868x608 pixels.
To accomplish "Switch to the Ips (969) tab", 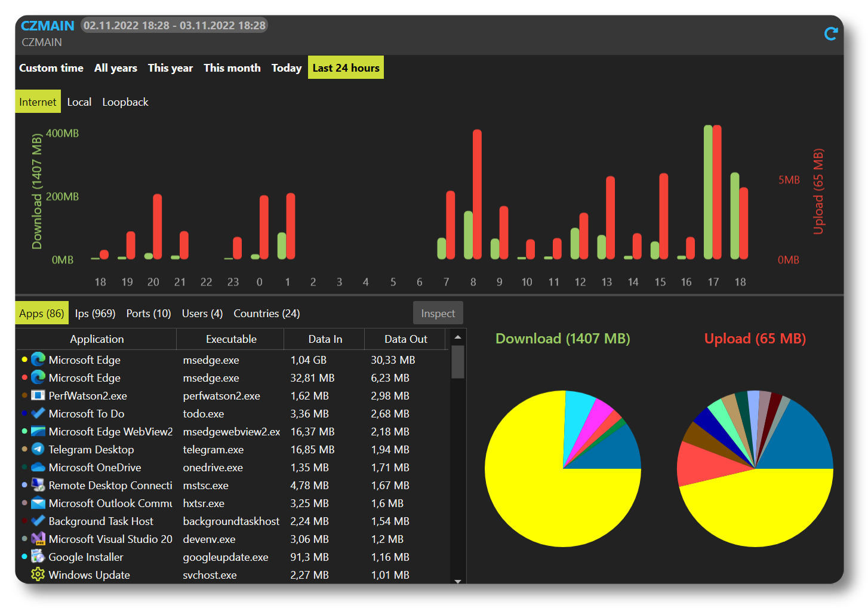I will 96,314.
